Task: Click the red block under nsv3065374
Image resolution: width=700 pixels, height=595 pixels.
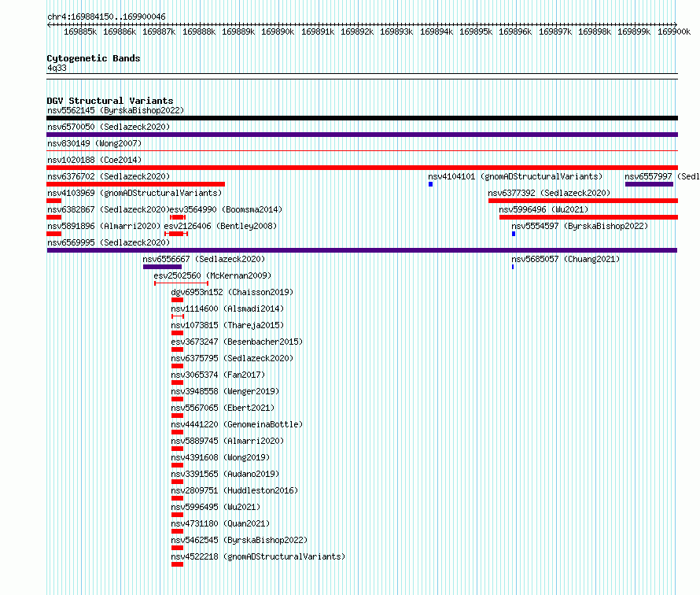Action: point(177,382)
